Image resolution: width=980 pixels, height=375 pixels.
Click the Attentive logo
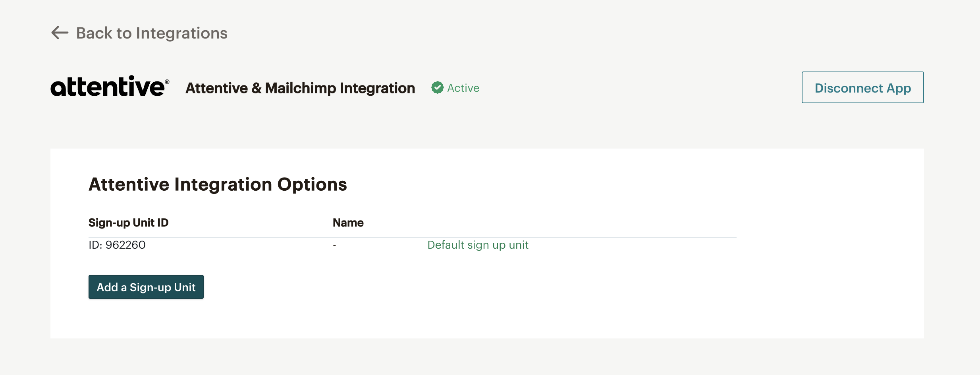coord(107,87)
